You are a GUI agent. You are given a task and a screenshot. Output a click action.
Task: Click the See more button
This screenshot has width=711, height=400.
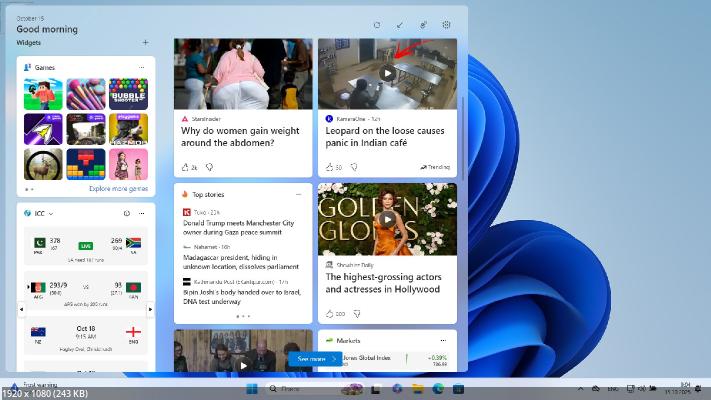point(315,358)
